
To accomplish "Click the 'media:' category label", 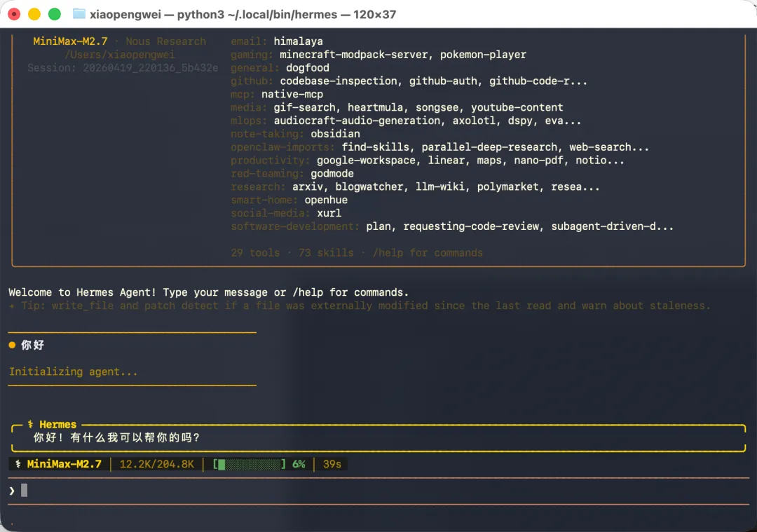I will pos(249,107).
